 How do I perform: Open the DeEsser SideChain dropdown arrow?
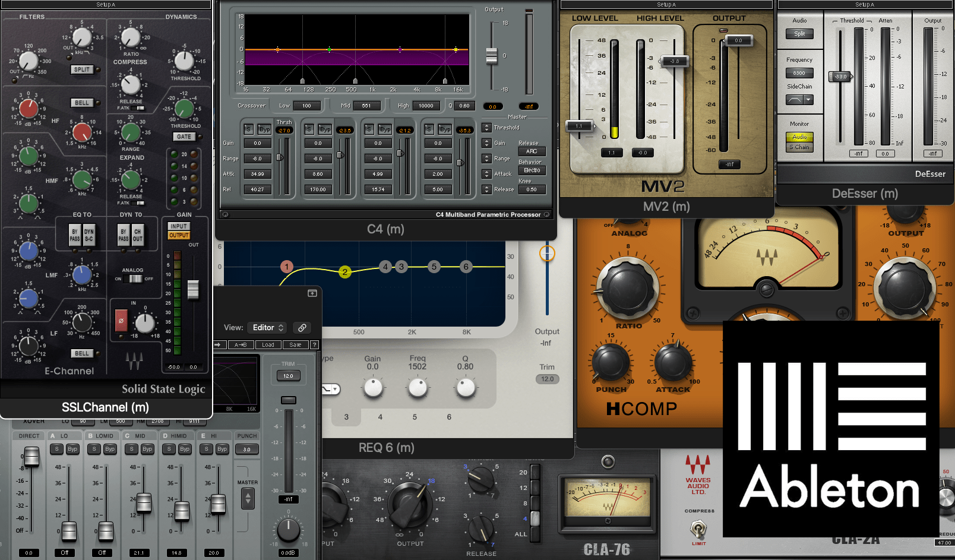[x=808, y=100]
